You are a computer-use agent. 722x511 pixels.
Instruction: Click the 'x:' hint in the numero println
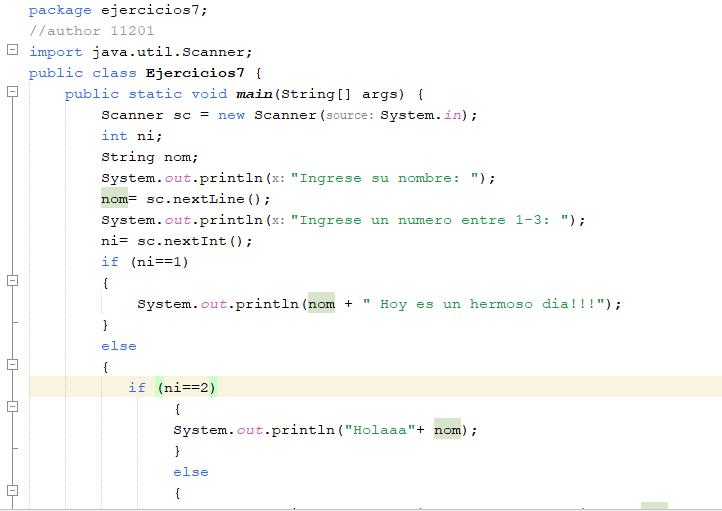(x=278, y=221)
